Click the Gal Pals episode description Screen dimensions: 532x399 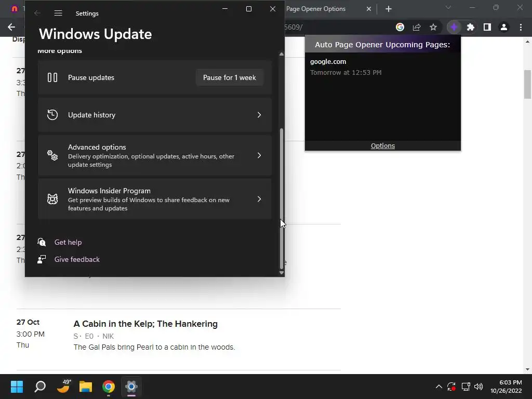pos(154,347)
